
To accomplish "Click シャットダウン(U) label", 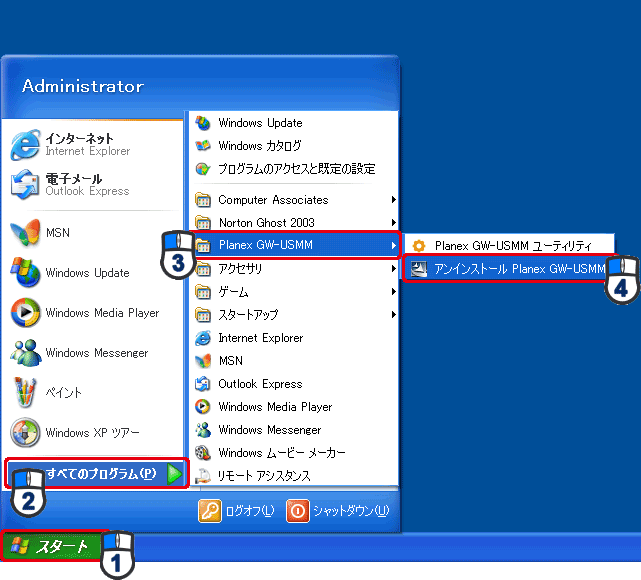I will (x=351, y=511).
